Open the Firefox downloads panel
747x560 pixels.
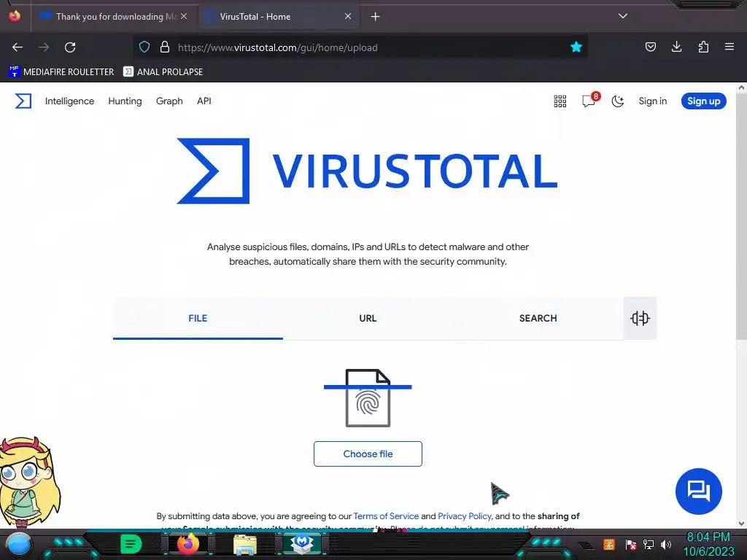676,47
